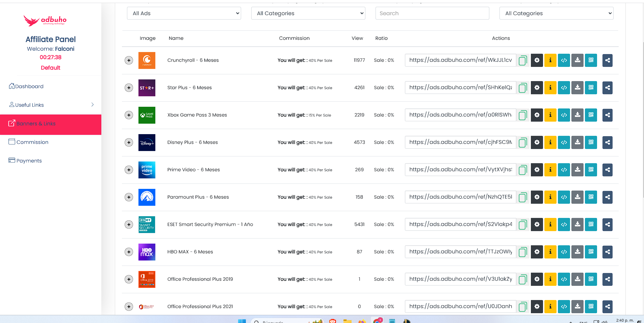Open the Windows taskbar search box
Screen dimensions: 644x323
coord(287,321)
